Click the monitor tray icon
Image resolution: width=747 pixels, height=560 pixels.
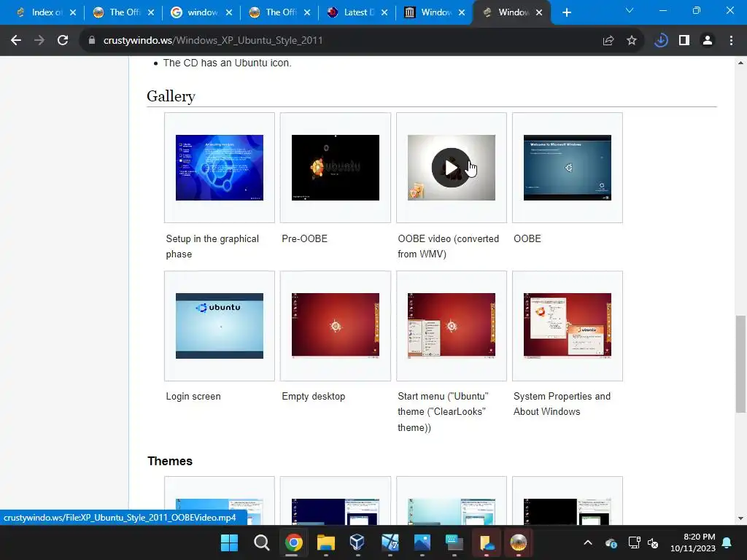[634, 542]
